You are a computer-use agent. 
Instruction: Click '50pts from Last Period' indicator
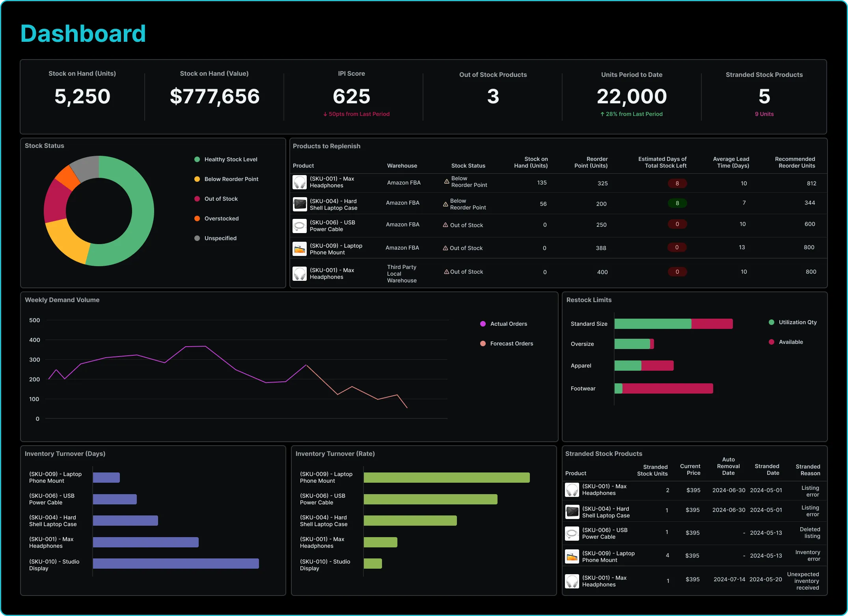(356, 114)
